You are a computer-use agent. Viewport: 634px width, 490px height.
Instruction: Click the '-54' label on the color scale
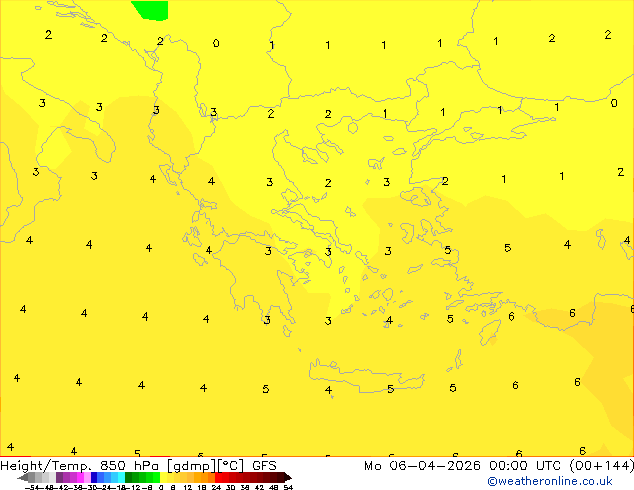32,487
